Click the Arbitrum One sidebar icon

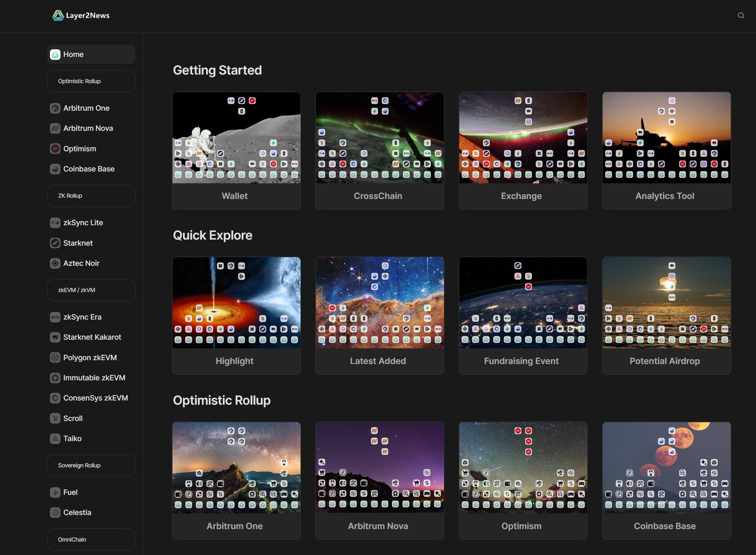(55, 108)
